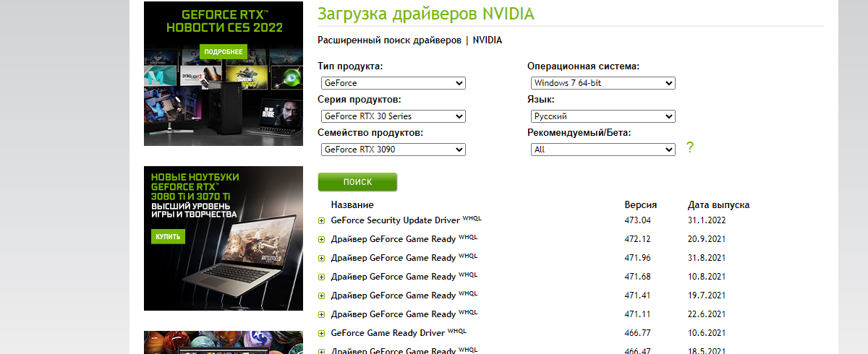Click the Загрузка драйверов NVIDIA heading
This screenshot has height=354, width=868.
coord(426,13)
